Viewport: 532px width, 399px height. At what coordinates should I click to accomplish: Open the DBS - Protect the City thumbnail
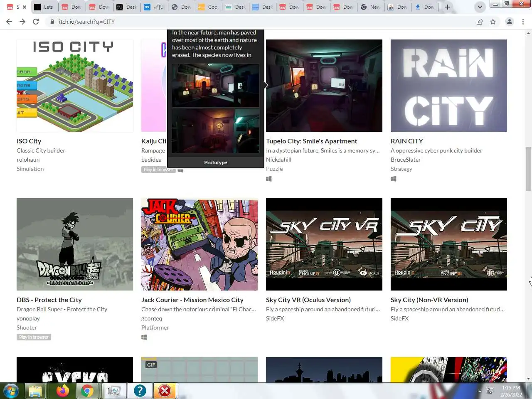tap(75, 244)
